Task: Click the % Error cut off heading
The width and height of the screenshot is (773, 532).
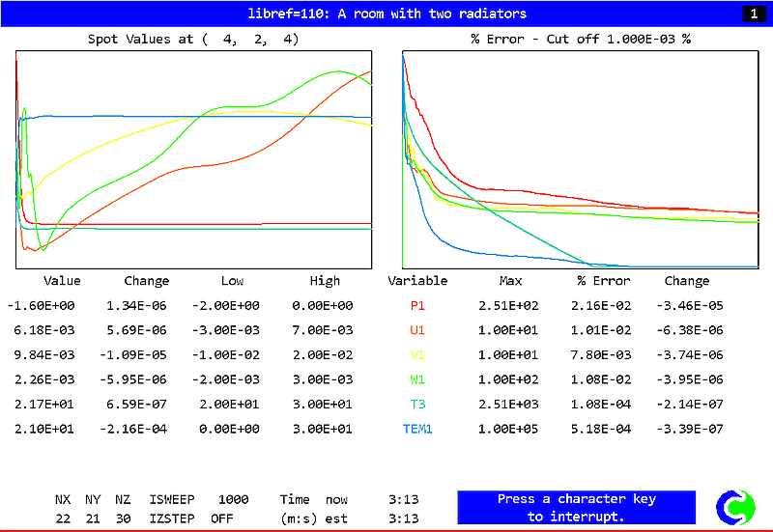Action: point(580,40)
